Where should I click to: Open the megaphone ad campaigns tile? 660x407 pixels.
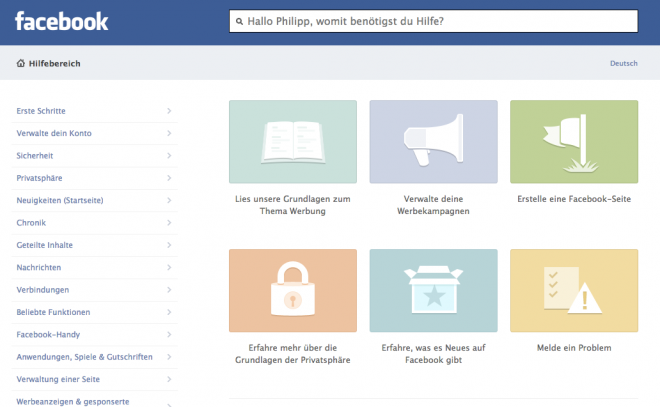point(434,141)
